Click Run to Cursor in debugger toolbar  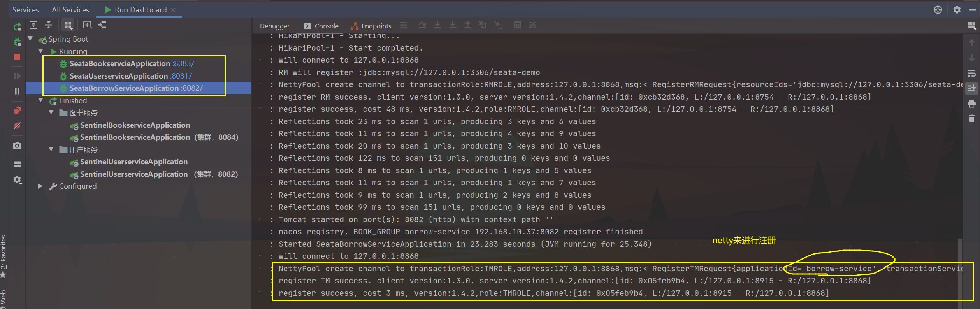click(499, 25)
